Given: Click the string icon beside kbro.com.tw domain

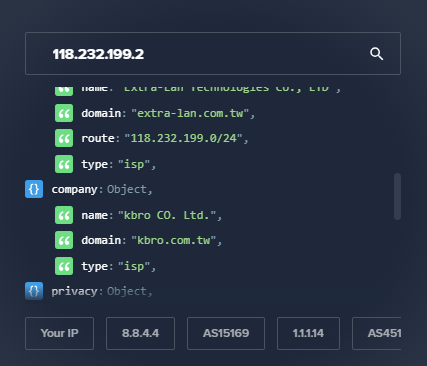Looking at the screenshot, I should (64, 240).
